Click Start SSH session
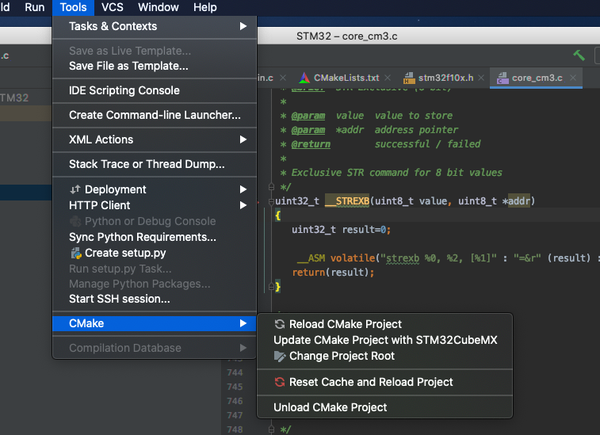The height and width of the screenshot is (435, 600). tap(155, 299)
